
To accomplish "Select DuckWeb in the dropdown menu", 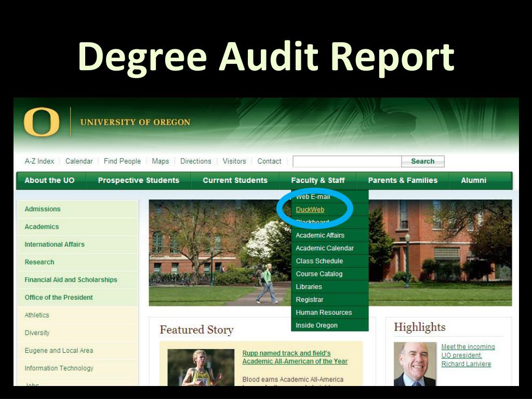I will pos(310,210).
